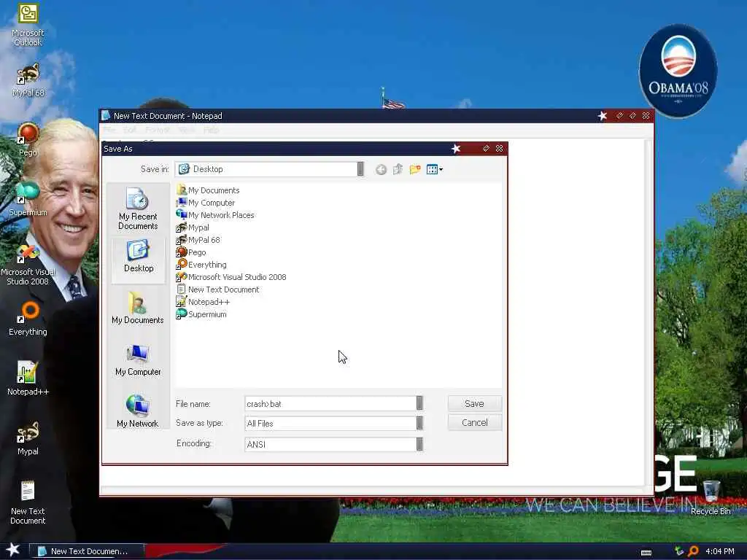Viewport: 747px width, 560px height.
Task: Select the Mypal desktop icon
Action: (x=28, y=438)
